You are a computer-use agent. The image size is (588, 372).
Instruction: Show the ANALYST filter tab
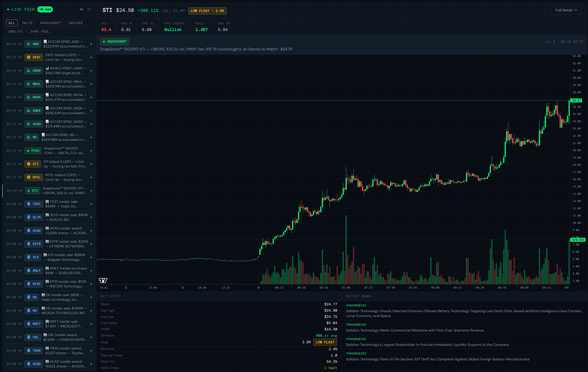(16, 31)
